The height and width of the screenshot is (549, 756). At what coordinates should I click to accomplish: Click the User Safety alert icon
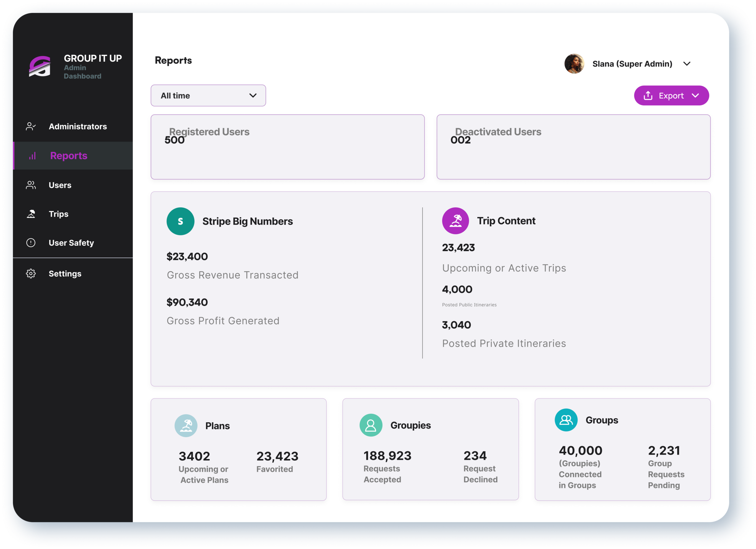coord(31,243)
